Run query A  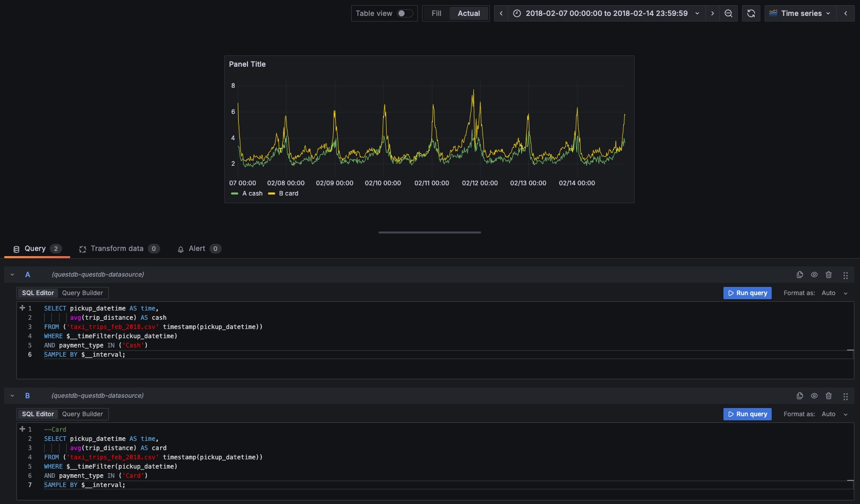[748, 293]
